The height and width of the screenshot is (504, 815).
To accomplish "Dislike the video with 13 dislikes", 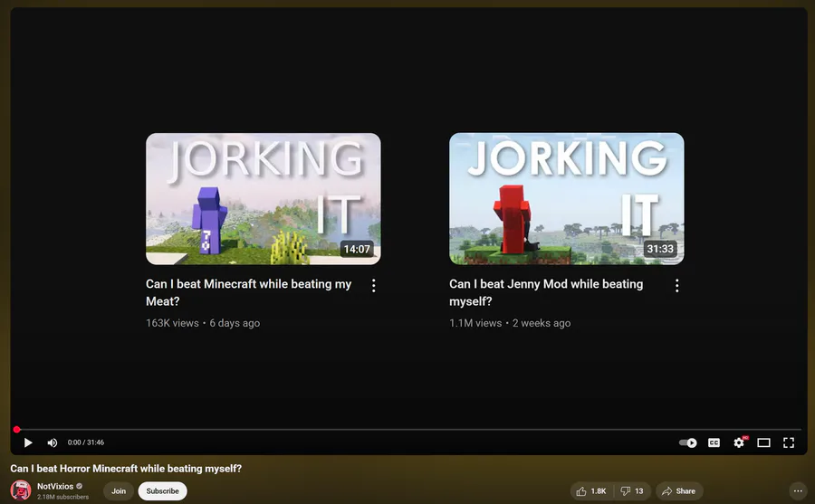I will coord(632,491).
